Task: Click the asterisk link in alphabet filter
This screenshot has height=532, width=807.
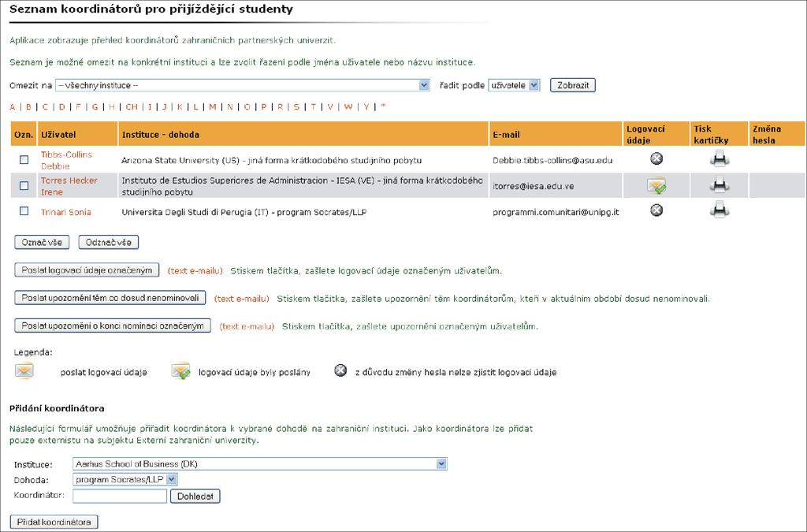Action: click(x=383, y=106)
